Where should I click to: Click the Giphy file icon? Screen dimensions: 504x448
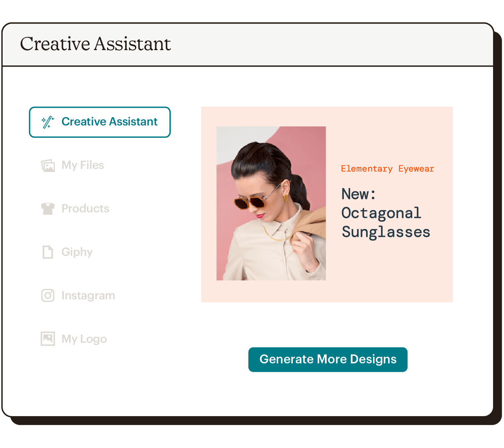[x=48, y=252]
